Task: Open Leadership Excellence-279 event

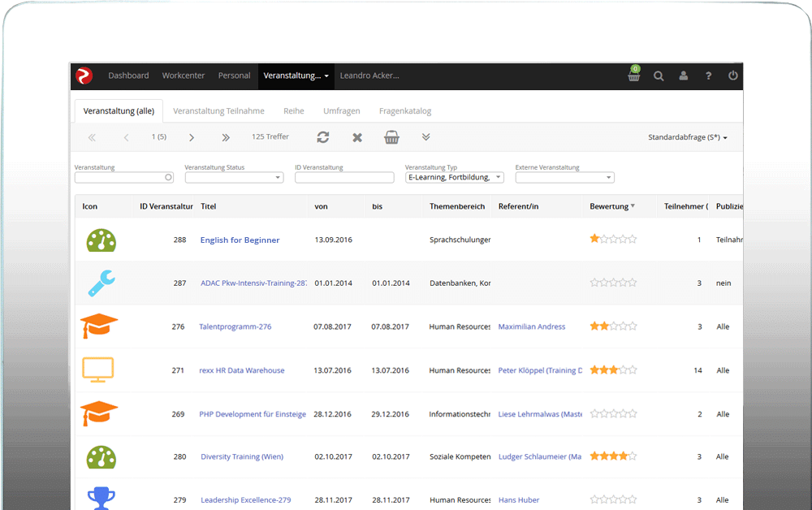Action: click(245, 500)
